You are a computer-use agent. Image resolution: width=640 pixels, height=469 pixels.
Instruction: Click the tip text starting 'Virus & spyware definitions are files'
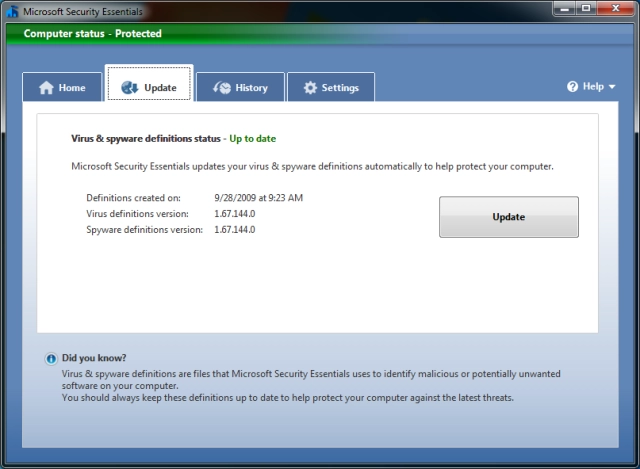coord(311,380)
